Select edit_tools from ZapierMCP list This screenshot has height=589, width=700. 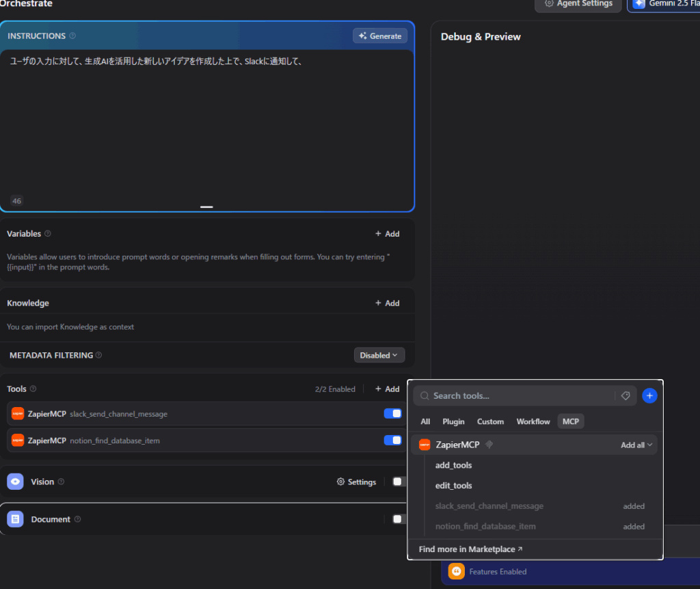click(x=454, y=486)
